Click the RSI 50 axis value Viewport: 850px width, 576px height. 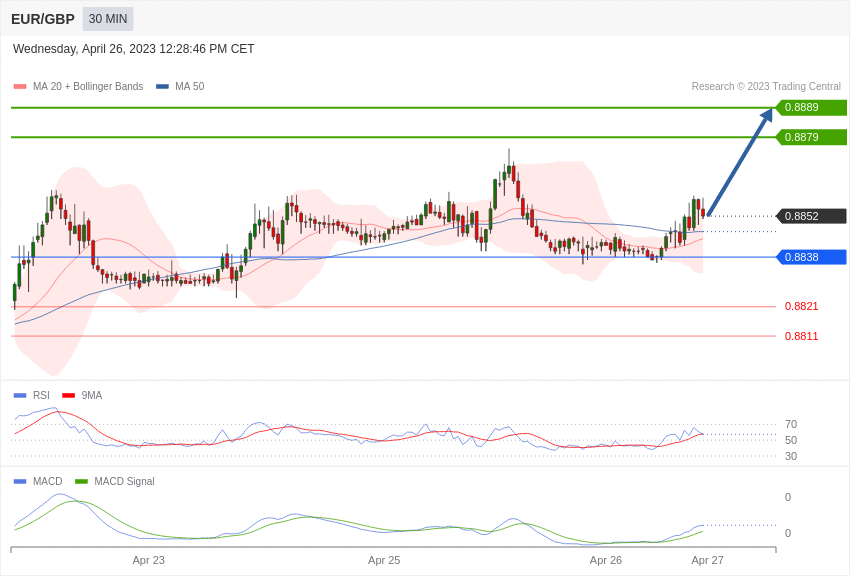tap(791, 440)
